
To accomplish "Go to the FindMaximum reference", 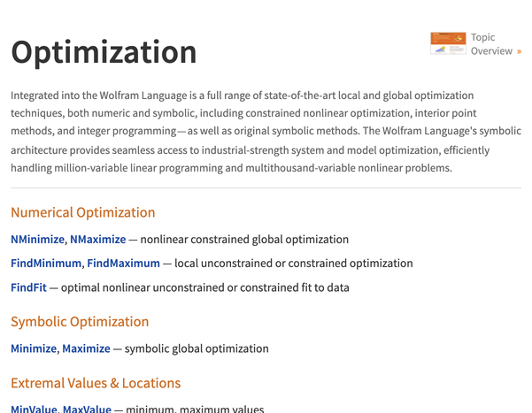I will [x=123, y=264].
